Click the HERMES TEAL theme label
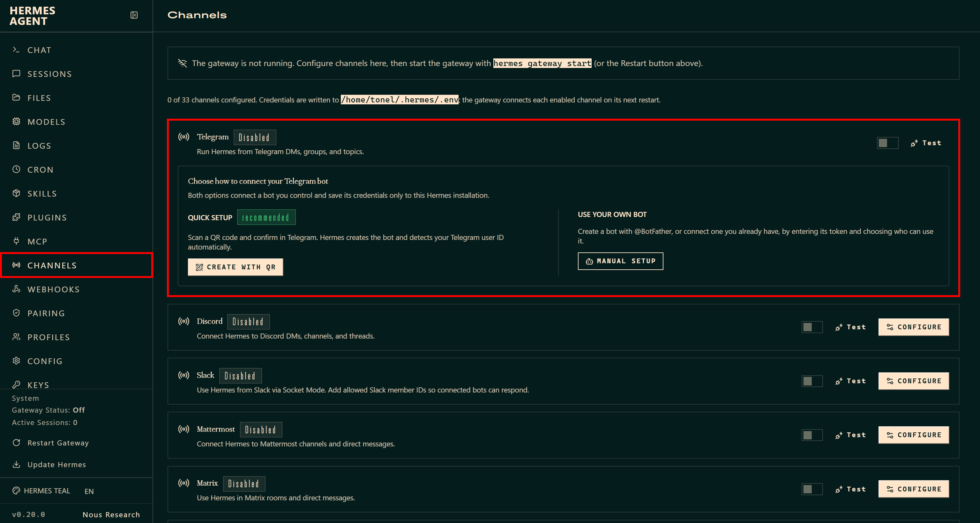Screen dimensions: 980x523 click(x=47, y=491)
